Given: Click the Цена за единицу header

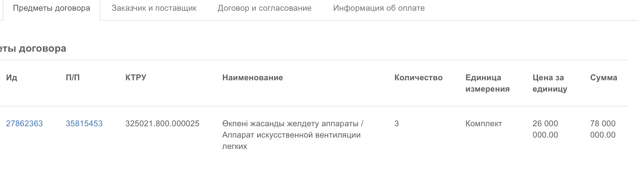Looking at the screenshot, I should (550, 83).
